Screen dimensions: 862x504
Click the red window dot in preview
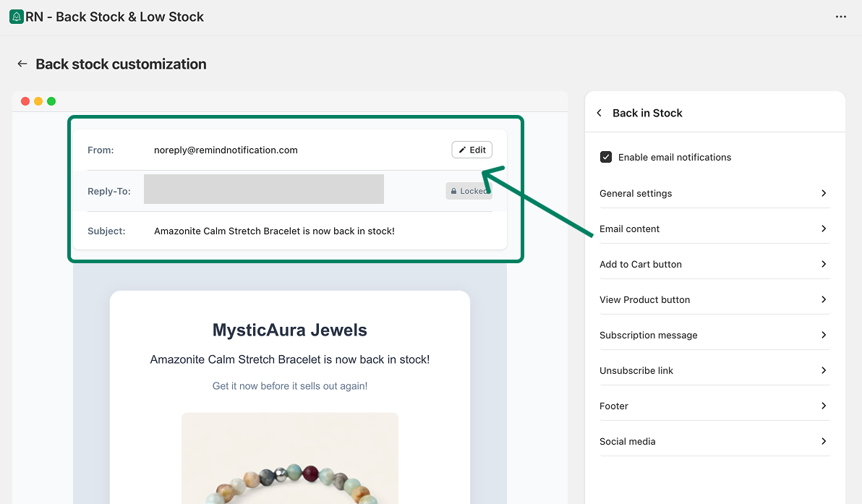pyautogui.click(x=25, y=101)
